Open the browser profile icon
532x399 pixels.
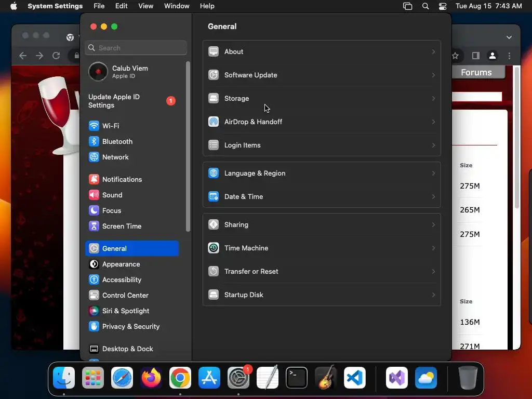pos(493,56)
